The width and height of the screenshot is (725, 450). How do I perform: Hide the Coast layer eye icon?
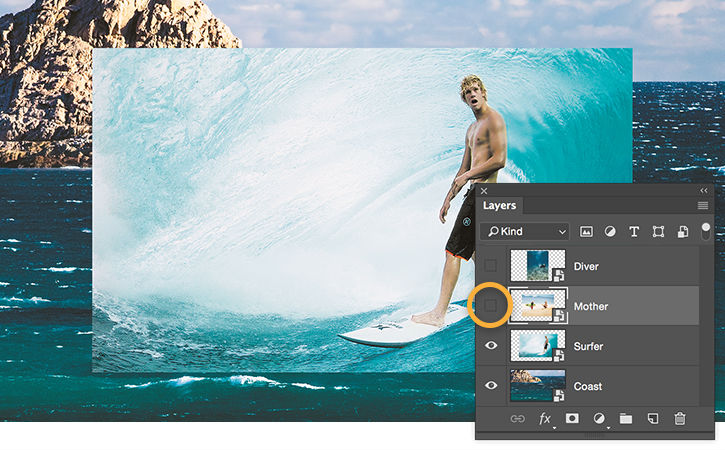(491, 385)
